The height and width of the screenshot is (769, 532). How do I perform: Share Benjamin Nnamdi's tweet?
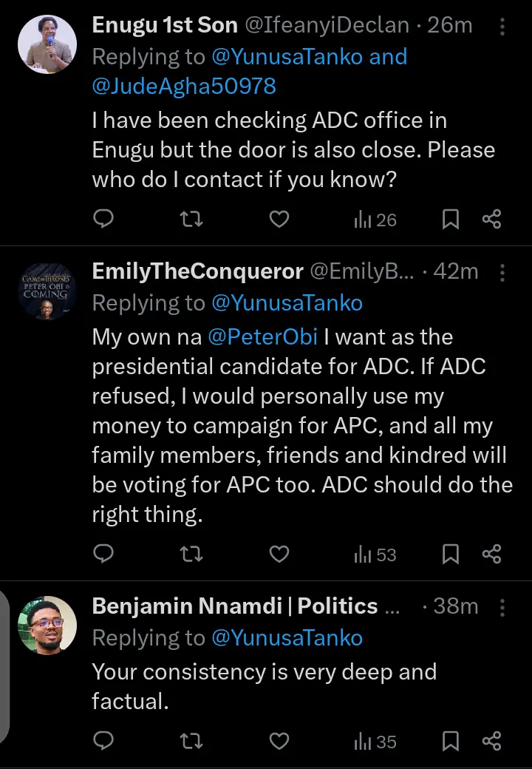(492, 741)
